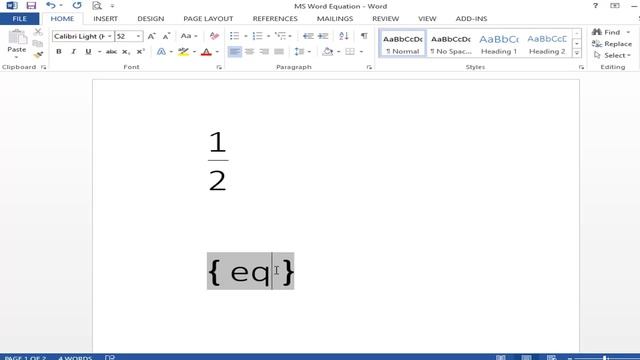Switch to the REVIEW tab
Viewport: 640px width, 360px height.
[x=385, y=19]
